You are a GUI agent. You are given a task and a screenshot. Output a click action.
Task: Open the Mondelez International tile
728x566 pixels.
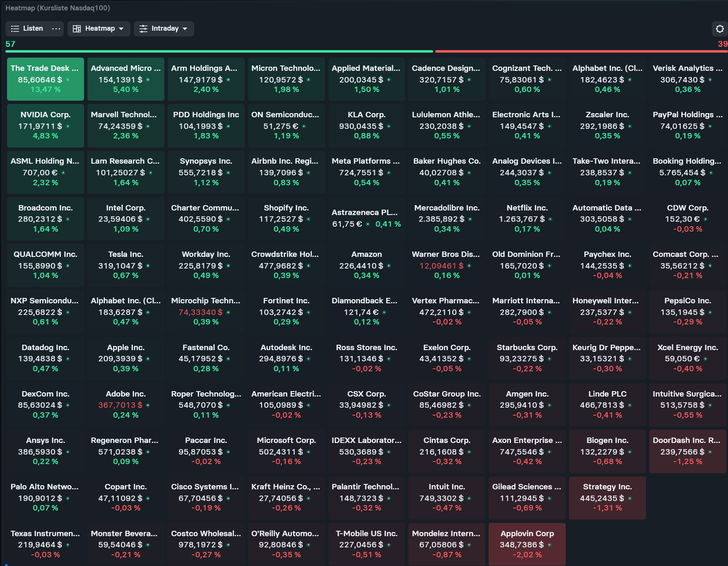(x=447, y=544)
